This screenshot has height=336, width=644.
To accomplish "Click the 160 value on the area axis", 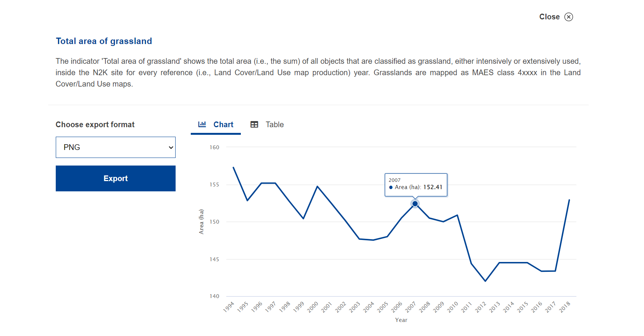I will click(x=214, y=147).
